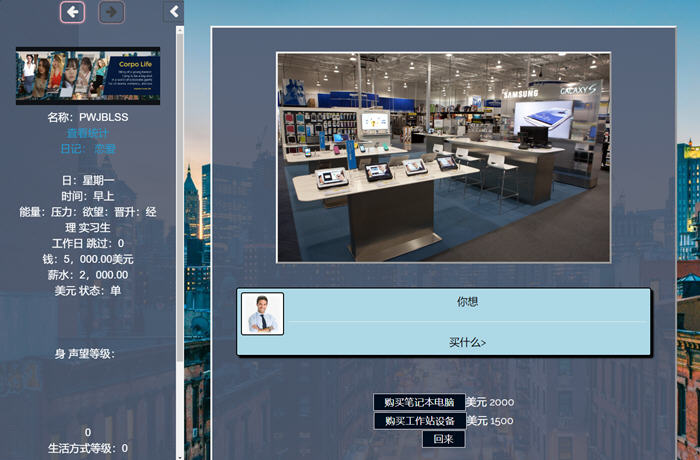
Task: Click the player name PWJBLSS
Action: pos(88,117)
